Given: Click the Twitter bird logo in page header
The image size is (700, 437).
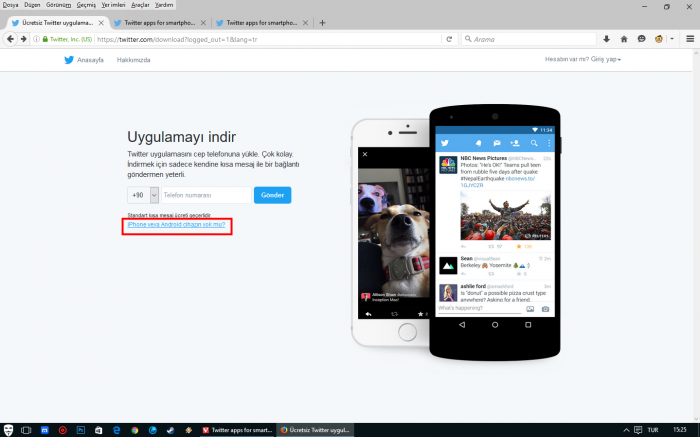Looking at the screenshot, I should (x=69, y=60).
